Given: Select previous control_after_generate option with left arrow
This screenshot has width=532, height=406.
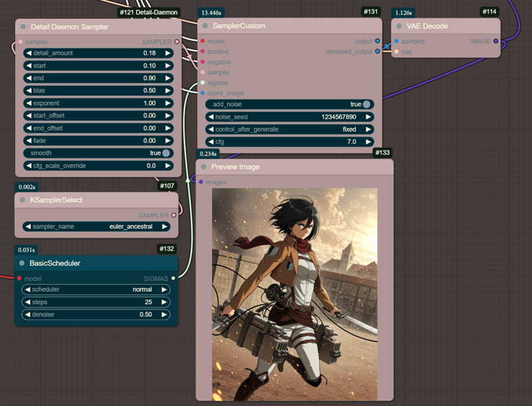Looking at the screenshot, I should point(211,129).
